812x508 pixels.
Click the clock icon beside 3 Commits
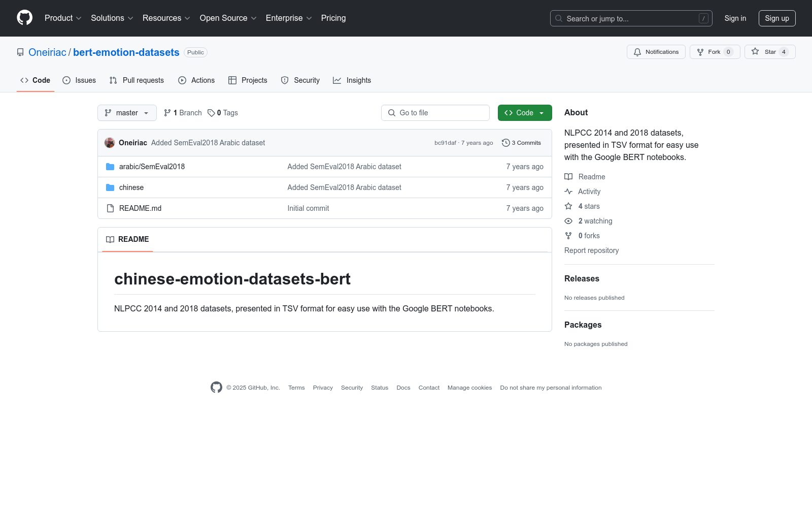point(505,143)
